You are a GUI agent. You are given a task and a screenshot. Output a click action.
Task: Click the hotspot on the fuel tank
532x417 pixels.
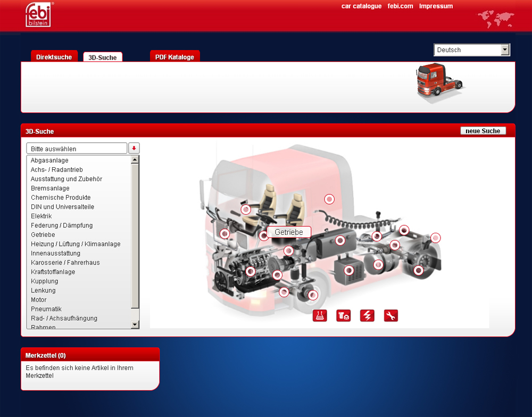[x=340, y=241]
